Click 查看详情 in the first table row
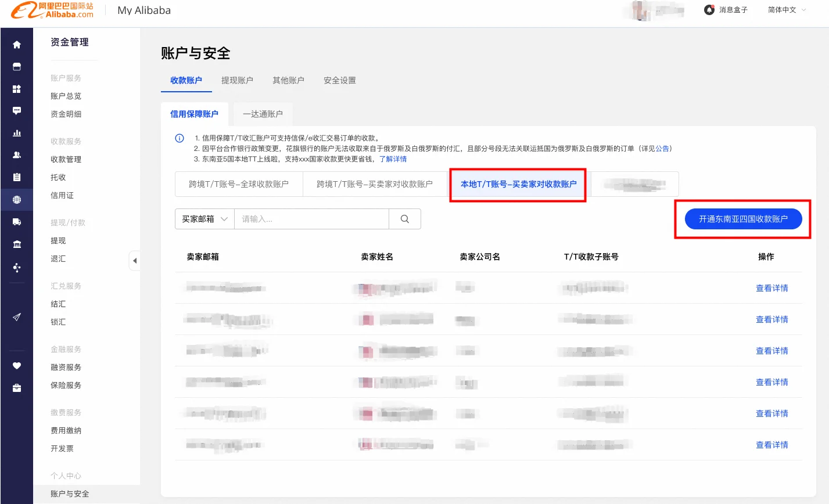Viewport: 829px width, 504px height. pos(771,288)
